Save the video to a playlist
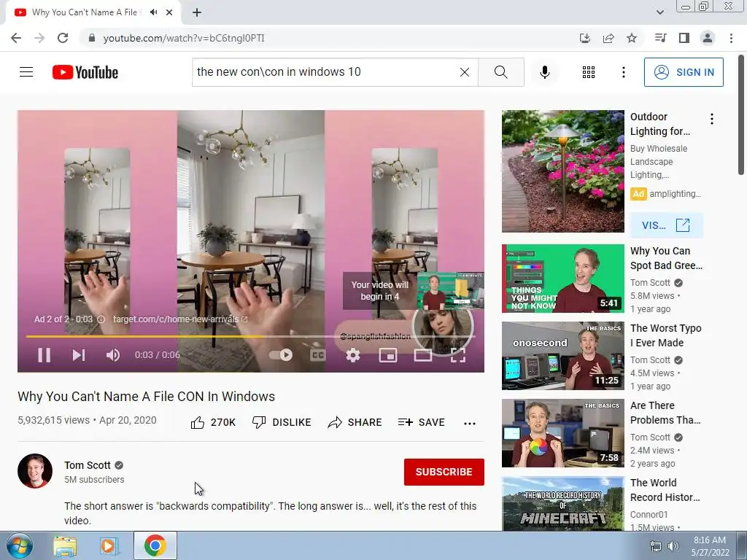747x560 pixels. coord(421,422)
